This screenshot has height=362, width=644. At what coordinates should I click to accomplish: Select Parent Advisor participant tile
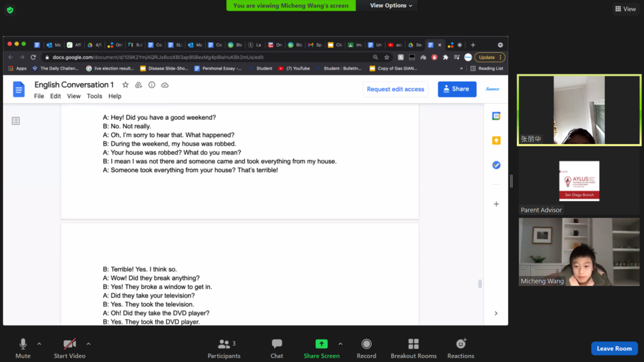click(579, 181)
